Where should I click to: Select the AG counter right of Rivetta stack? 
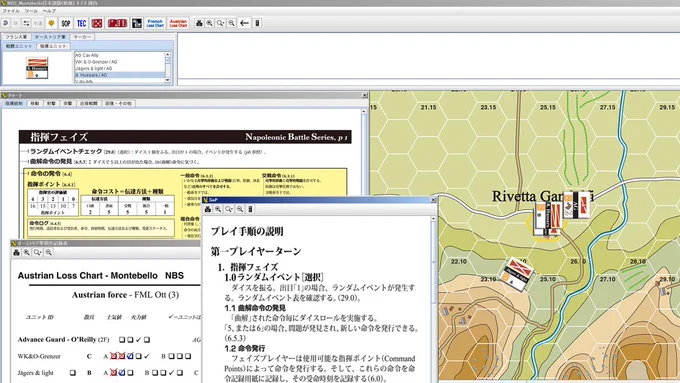[578, 204]
